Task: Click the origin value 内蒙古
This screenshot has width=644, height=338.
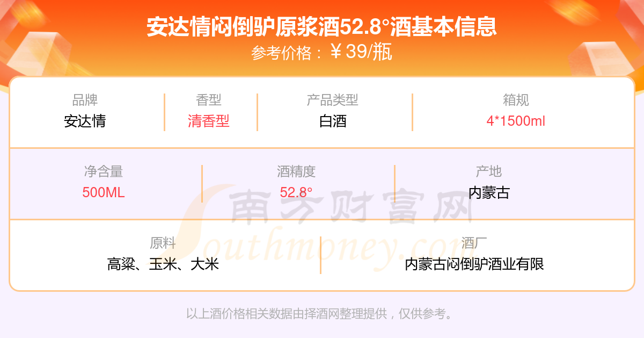Action: click(x=489, y=192)
